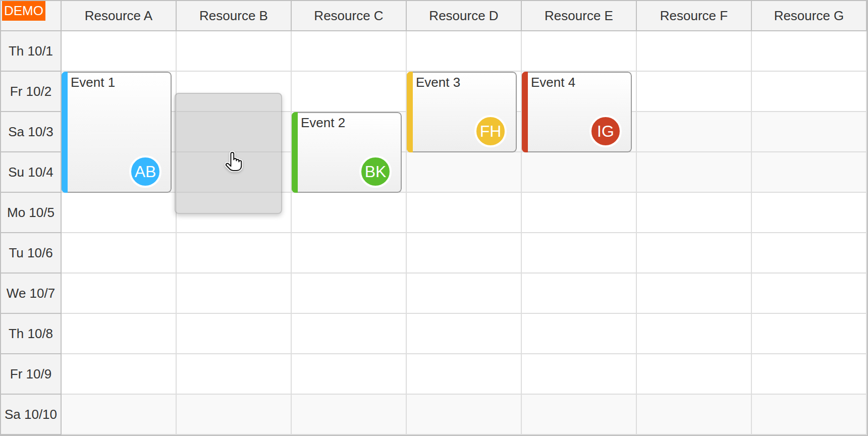The width and height of the screenshot is (868, 436).
Task: Select the Th 10/1 row header
Action: [x=31, y=51]
